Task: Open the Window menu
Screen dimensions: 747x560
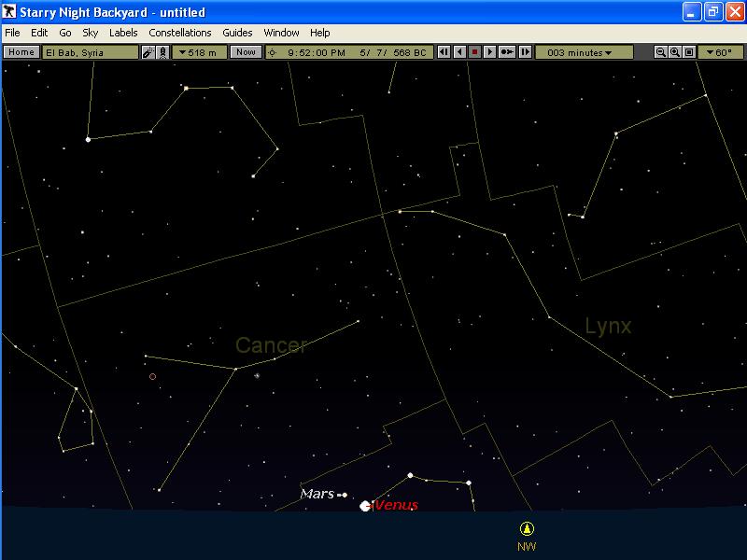Action: [281, 33]
